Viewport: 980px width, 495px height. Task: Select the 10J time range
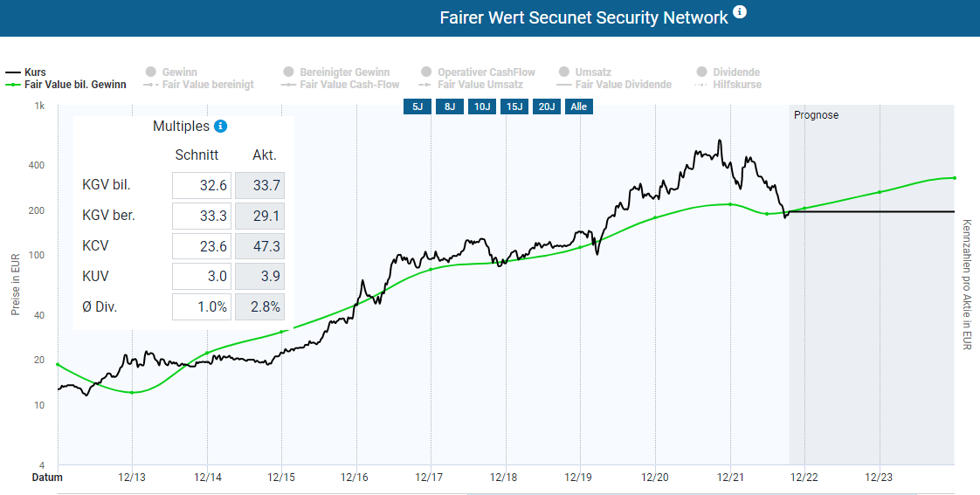point(481,107)
